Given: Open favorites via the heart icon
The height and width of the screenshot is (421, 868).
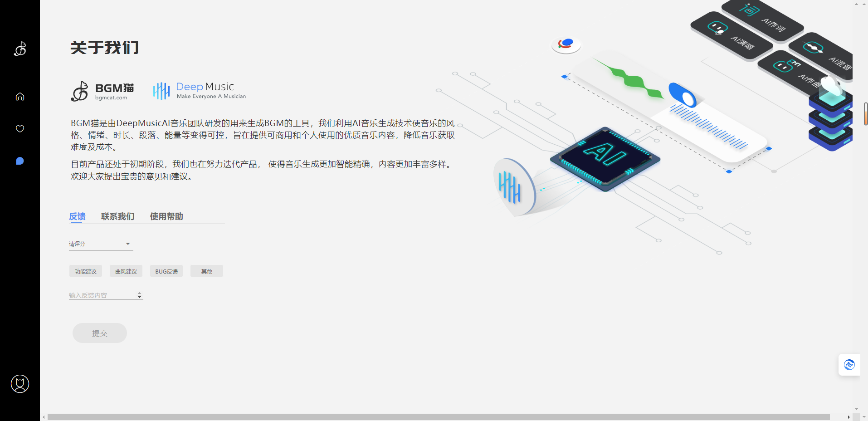Looking at the screenshot, I should pyautogui.click(x=20, y=128).
